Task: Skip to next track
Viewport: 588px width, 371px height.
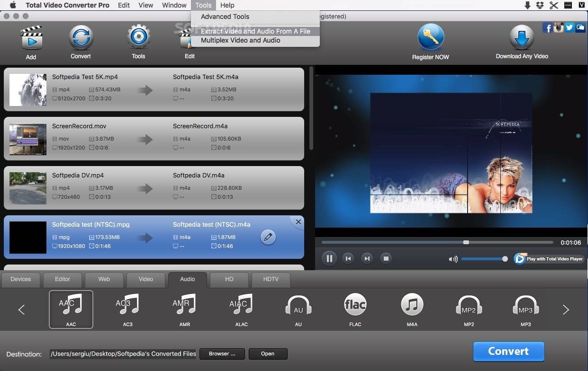Action: coord(367,258)
